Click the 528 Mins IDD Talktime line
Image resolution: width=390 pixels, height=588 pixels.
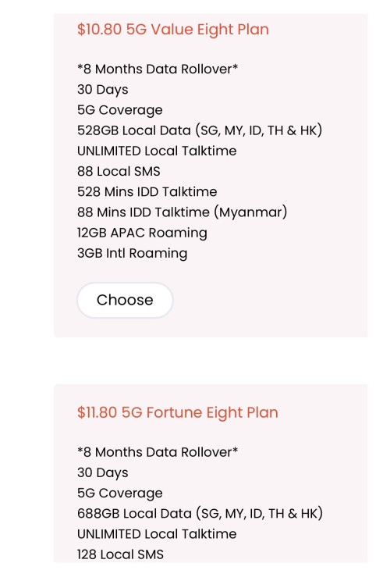tap(147, 191)
